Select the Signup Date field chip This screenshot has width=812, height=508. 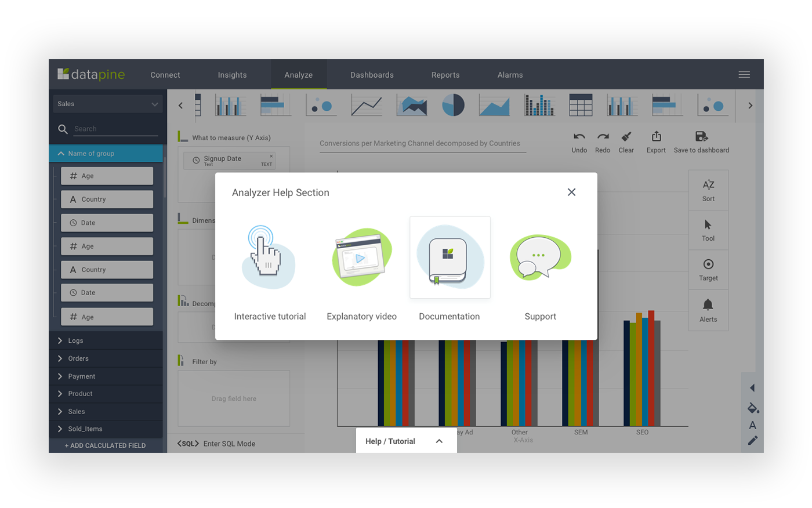click(x=230, y=160)
